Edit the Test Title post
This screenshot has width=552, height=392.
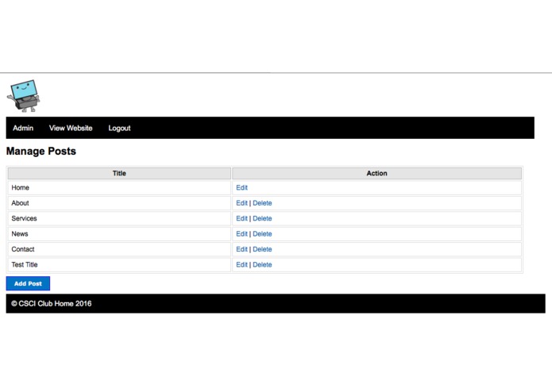pos(242,265)
